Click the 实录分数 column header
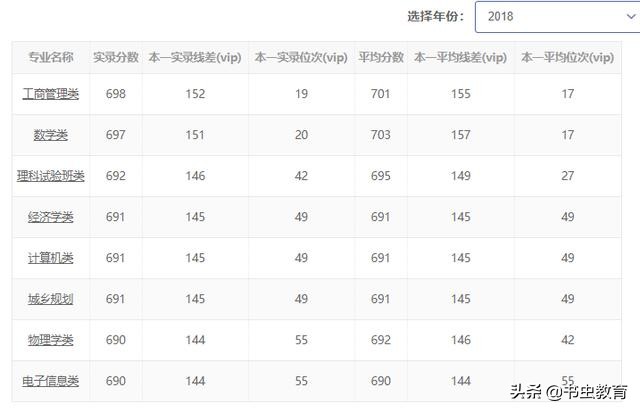640x412 pixels. (116, 57)
